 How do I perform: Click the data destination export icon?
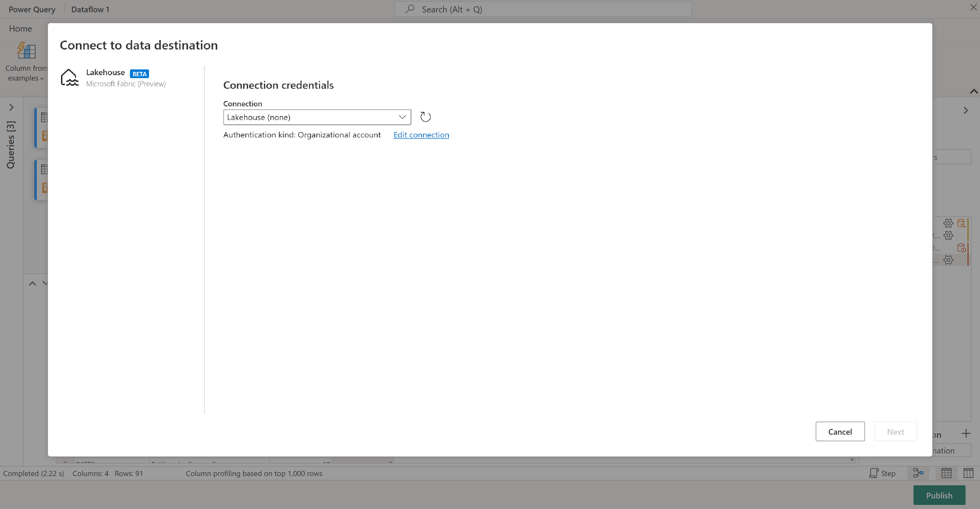point(962,223)
